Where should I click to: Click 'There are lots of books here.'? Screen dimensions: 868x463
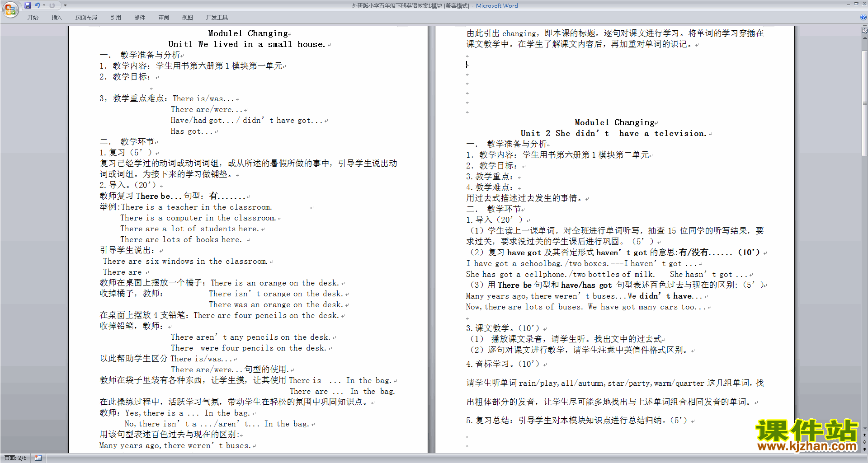click(181, 239)
